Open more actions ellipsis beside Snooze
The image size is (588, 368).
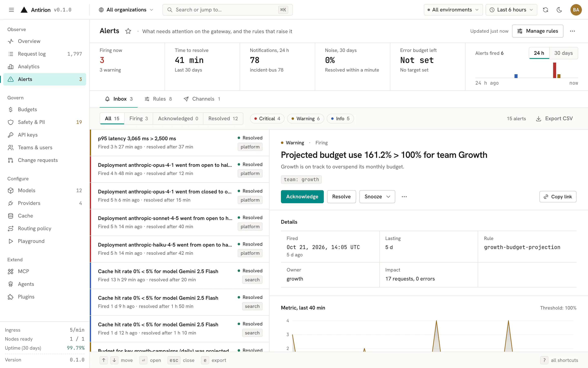(x=404, y=197)
